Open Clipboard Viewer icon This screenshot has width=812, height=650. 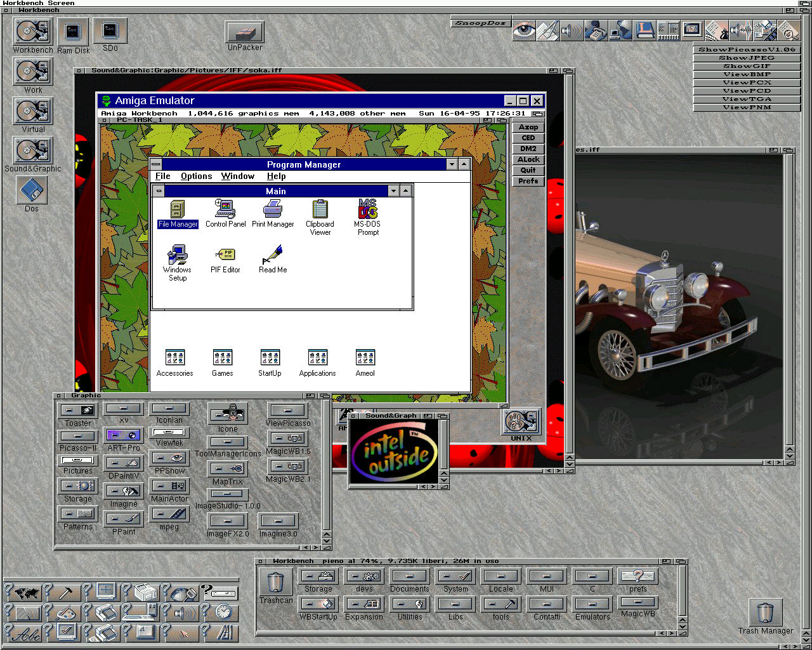[x=320, y=218]
